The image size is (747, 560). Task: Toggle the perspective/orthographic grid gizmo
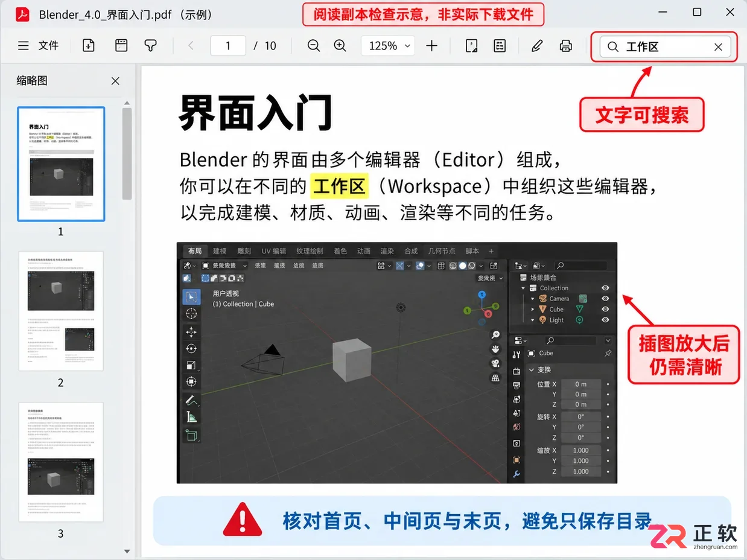coord(495,378)
